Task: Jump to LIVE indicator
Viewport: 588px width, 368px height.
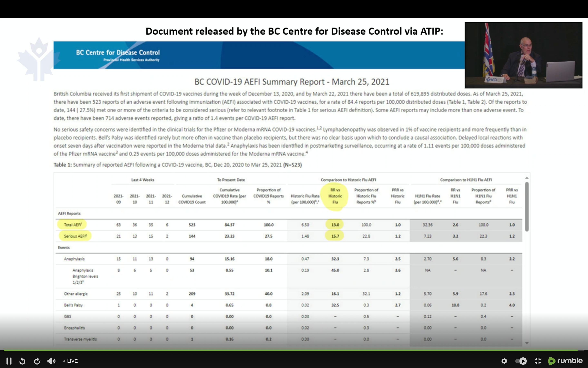Action: click(x=70, y=361)
